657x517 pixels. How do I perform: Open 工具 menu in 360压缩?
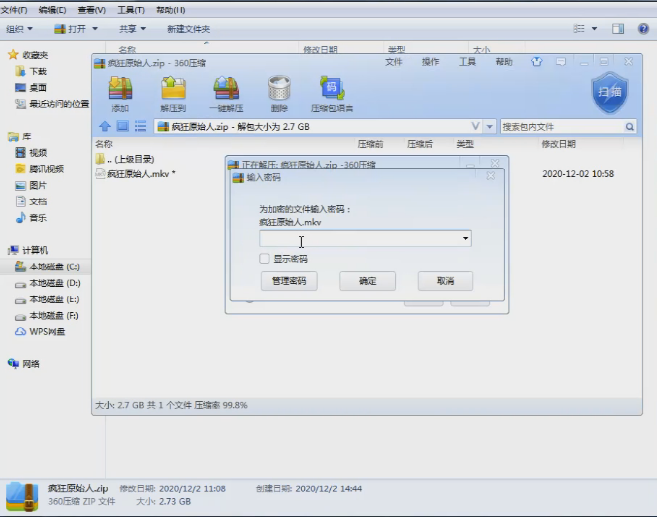467,62
